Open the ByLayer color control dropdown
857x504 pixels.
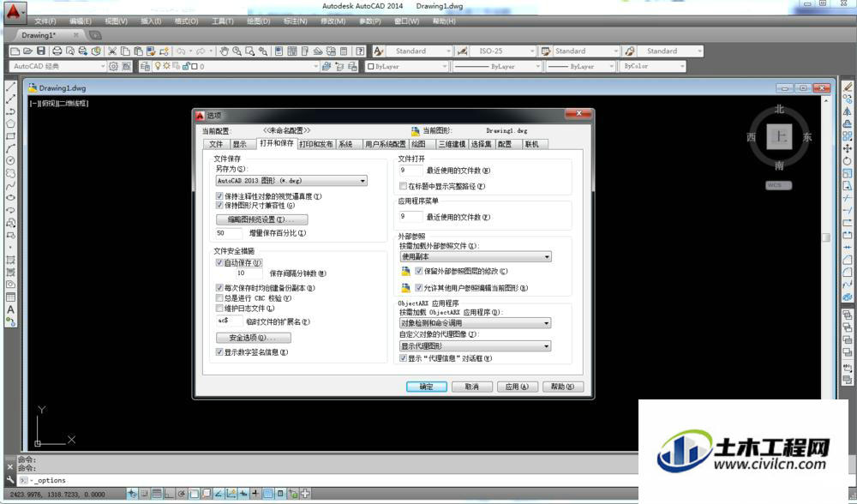pos(406,66)
